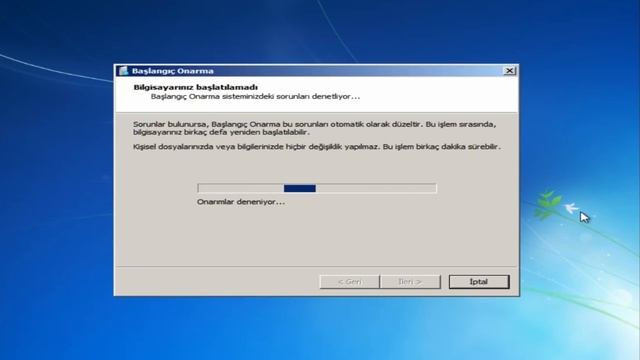Click the "Bilgisayarınız başlatılamadı" heading

point(196,87)
